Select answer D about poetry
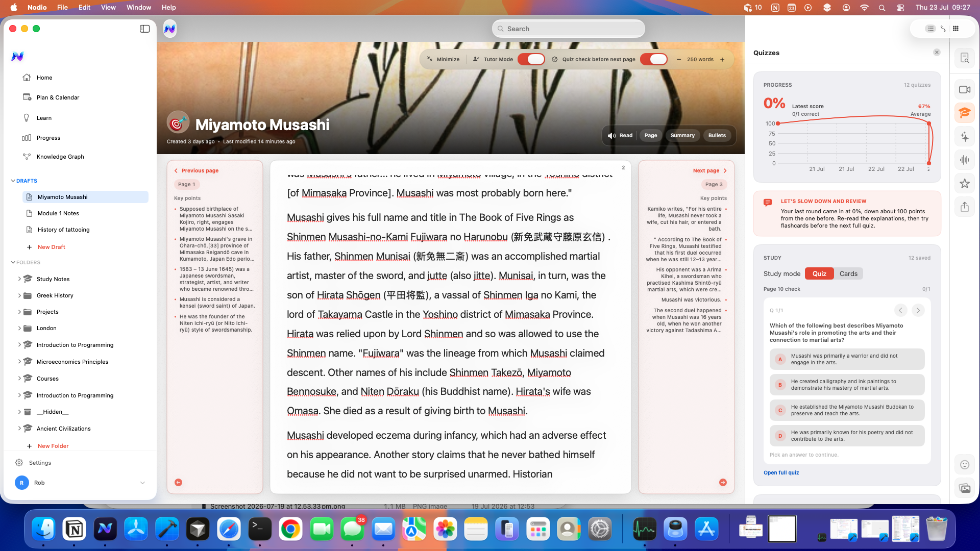Viewport: 980px width, 551px height. click(847, 436)
